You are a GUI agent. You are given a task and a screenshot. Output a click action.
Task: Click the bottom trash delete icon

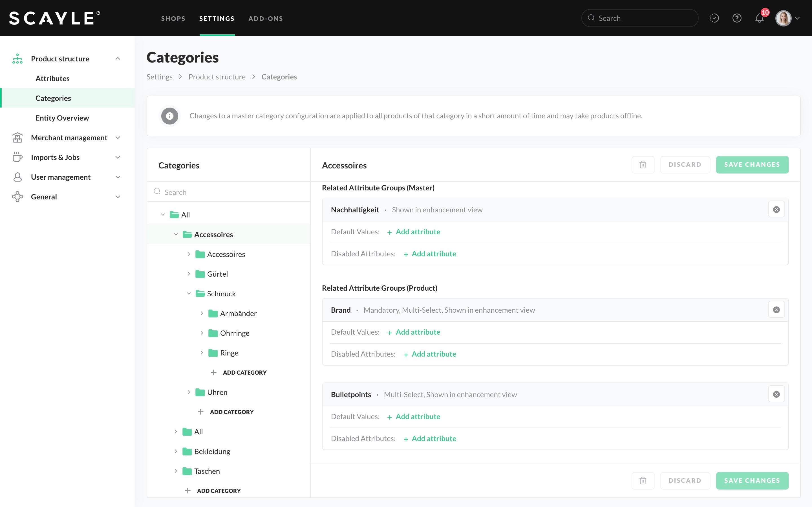point(643,481)
